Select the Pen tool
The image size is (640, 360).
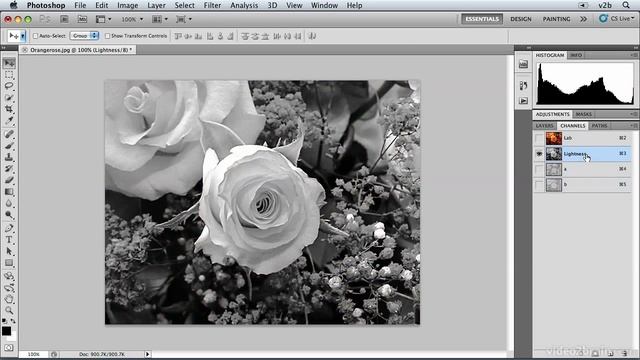tap(9, 228)
